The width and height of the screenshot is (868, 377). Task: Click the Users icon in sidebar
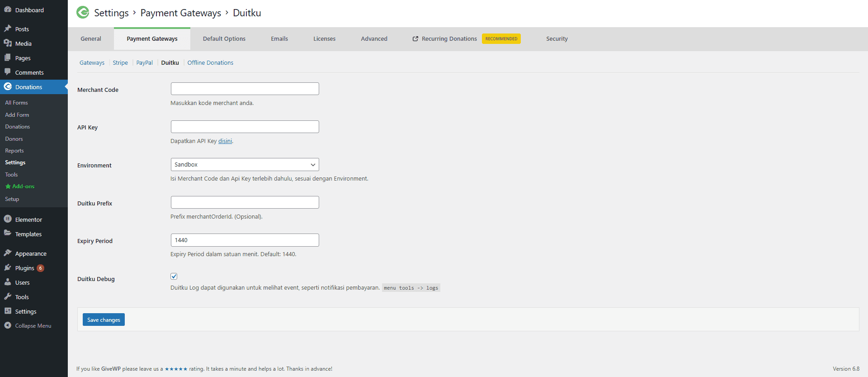tap(8, 282)
